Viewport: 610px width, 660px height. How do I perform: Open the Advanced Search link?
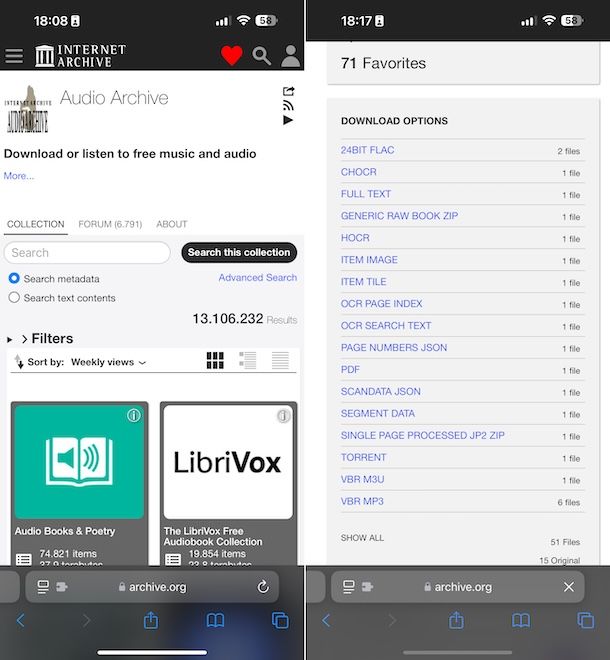pyautogui.click(x=258, y=277)
